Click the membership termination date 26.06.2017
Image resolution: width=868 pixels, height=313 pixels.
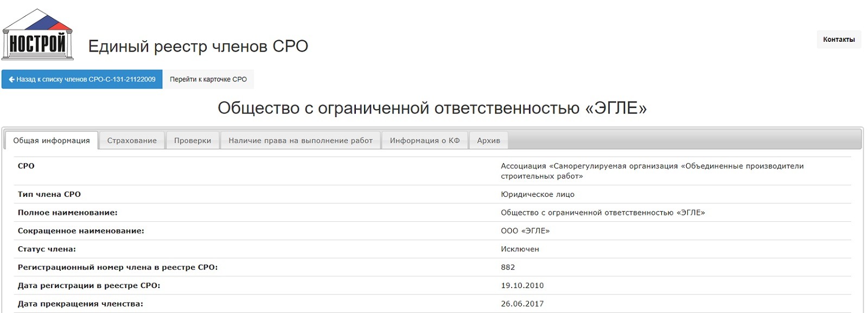tap(522, 304)
